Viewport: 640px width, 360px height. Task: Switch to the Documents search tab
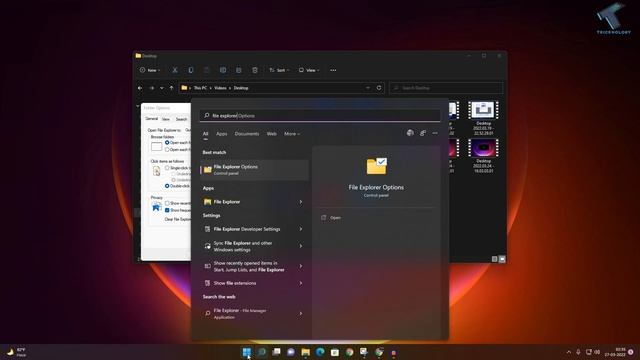click(247, 134)
